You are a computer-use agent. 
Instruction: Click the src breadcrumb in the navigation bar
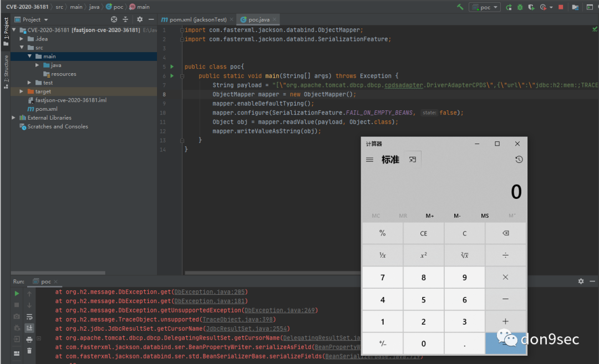tap(59, 7)
